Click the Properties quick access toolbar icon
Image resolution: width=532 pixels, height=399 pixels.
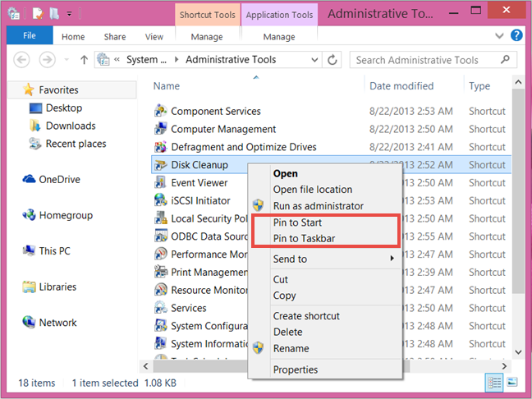pos(38,14)
